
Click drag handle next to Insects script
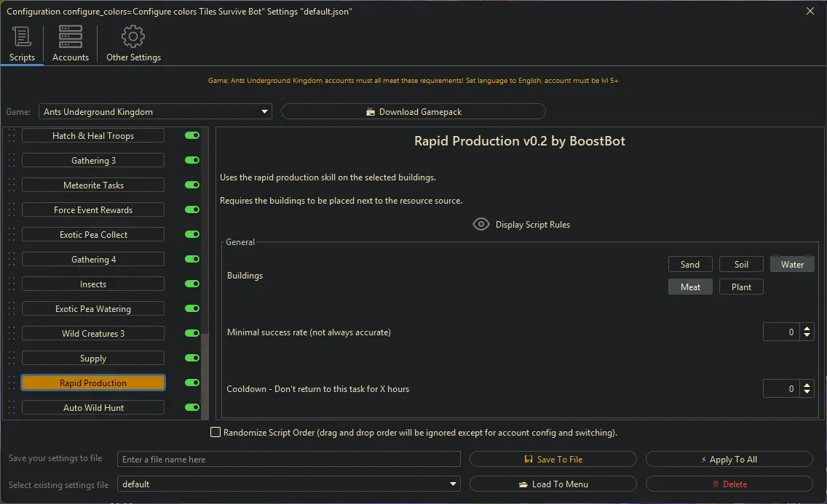[x=12, y=284]
